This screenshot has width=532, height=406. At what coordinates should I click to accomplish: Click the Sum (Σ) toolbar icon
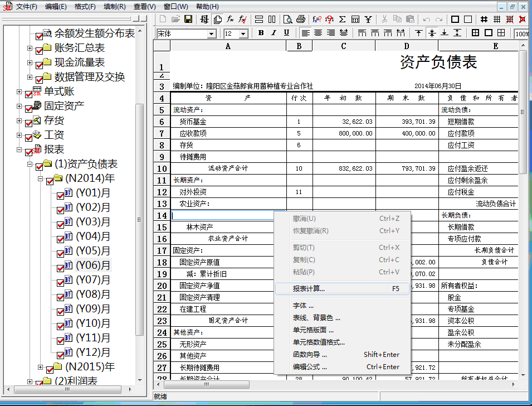click(x=343, y=20)
